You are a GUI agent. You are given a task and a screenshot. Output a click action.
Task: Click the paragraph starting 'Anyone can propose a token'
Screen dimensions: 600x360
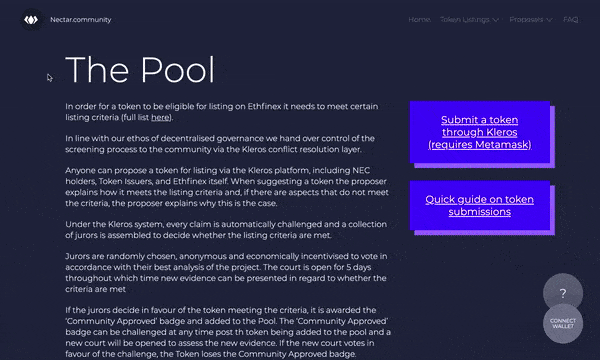point(227,187)
